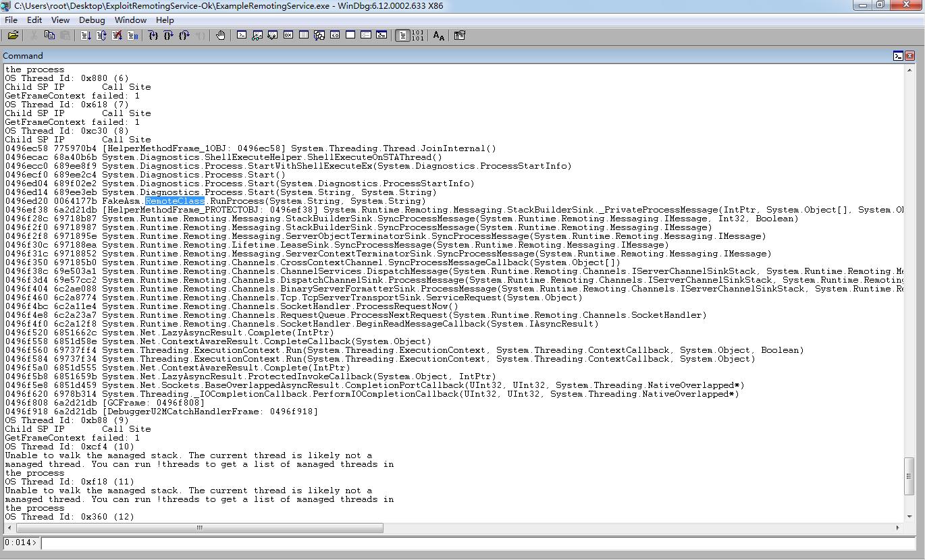
Task: Open the Command window toolbar icon
Action: pyautogui.click(x=242, y=35)
